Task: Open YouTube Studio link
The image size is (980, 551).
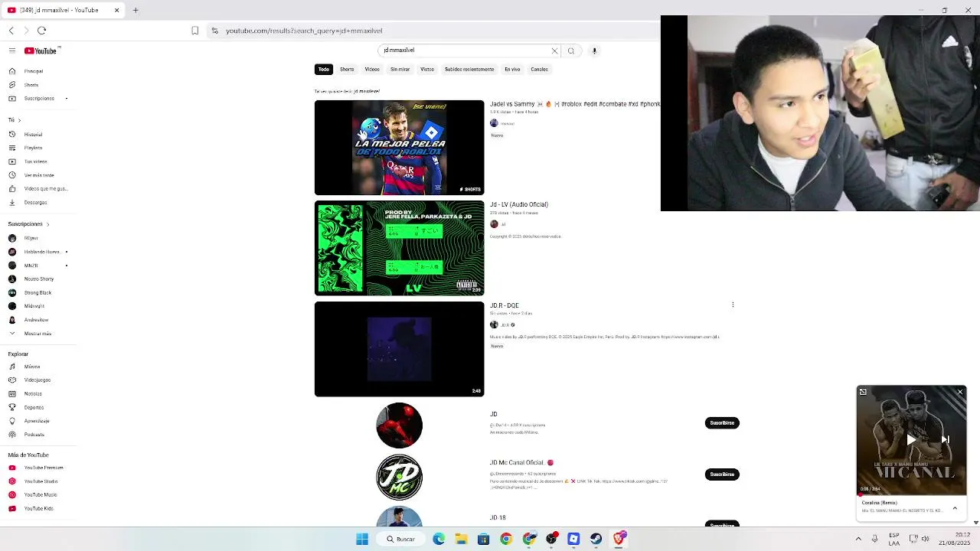Action: point(41,481)
